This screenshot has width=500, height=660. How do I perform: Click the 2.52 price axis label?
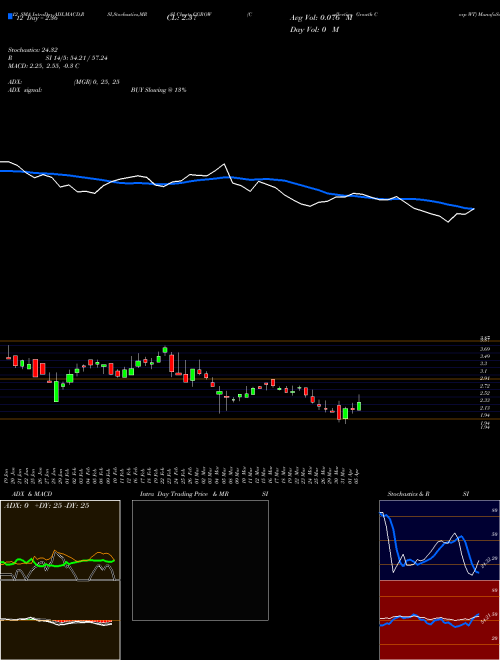click(x=484, y=393)
